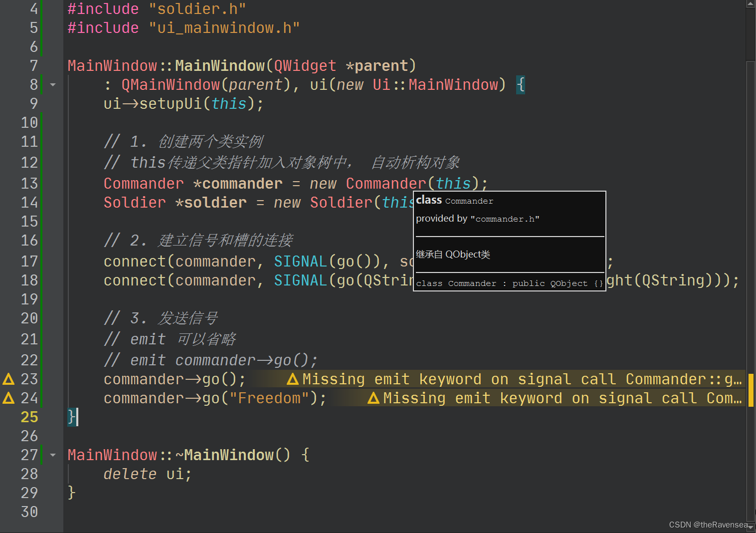
Task: Click line number 13 in the gutter
Action: tap(29, 184)
